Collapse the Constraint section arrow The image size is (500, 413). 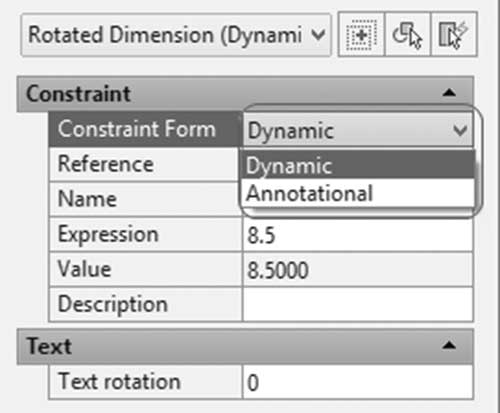click(449, 93)
